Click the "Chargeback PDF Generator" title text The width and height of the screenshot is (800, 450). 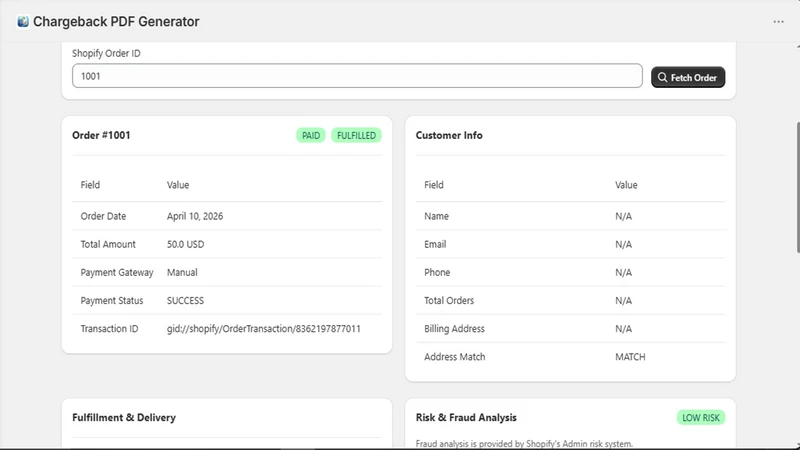pos(116,21)
